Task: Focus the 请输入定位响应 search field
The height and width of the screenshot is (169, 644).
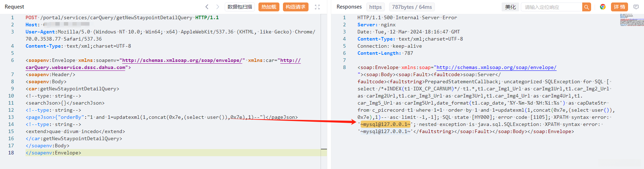Action: tap(551, 7)
